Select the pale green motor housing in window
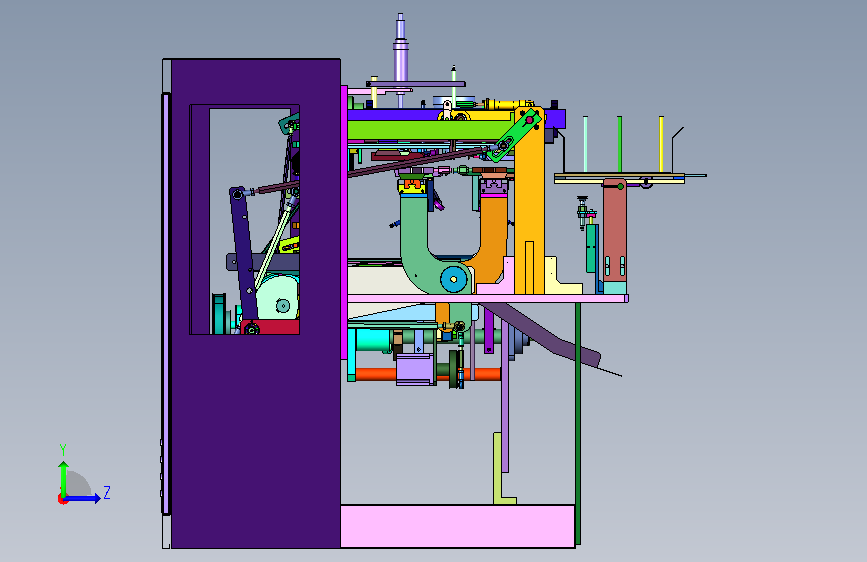 click(278, 298)
